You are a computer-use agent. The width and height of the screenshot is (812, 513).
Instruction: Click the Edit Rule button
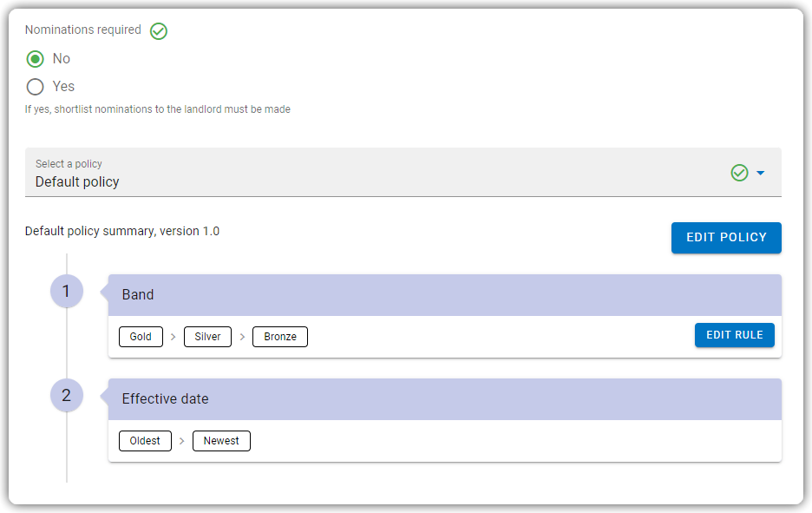click(734, 335)
